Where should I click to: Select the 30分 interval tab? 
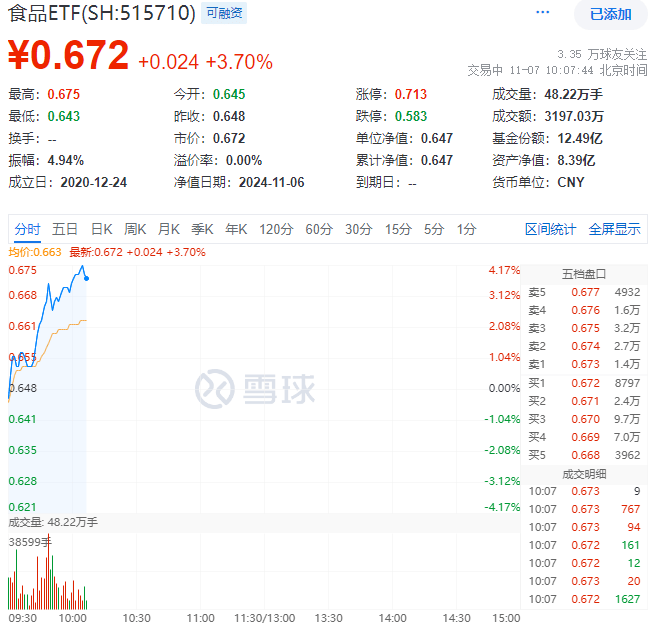click(358, 229)
